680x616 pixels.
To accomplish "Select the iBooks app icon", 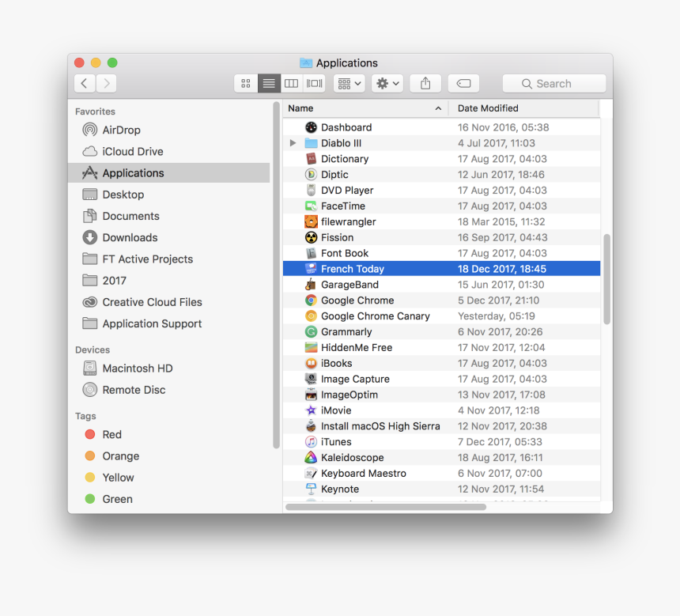I will [x=311, y=363].
